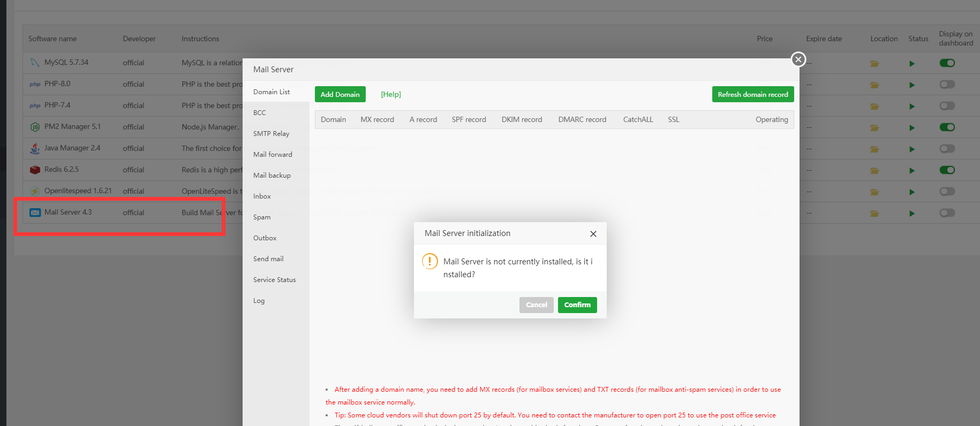This screenshot has height=426, width=980.
Task: Click the Expire date column header
Action: 824,39
